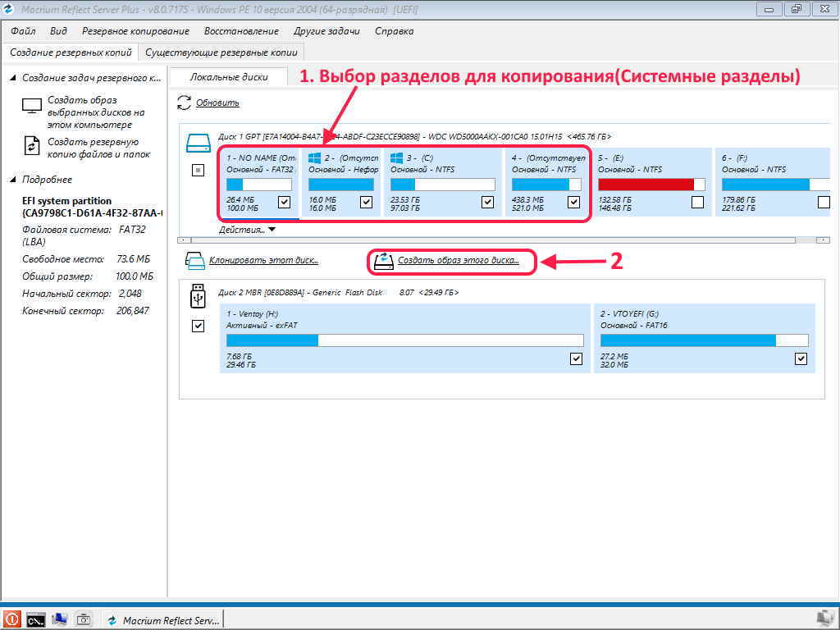
Task: Click the Disk 1 GPT hard drive icon
Action: (198, 144)
